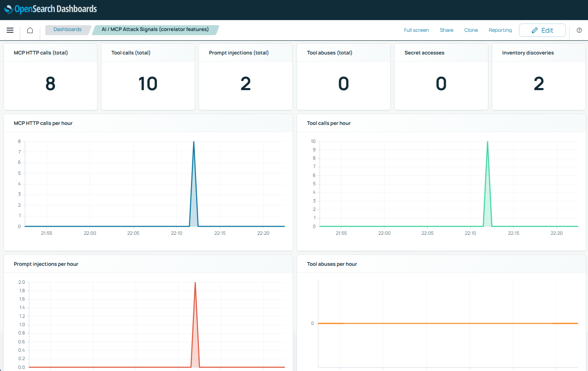This screenshot has width=588, height=371.
Task: Go to the Home icon
Action: point(30,30)
